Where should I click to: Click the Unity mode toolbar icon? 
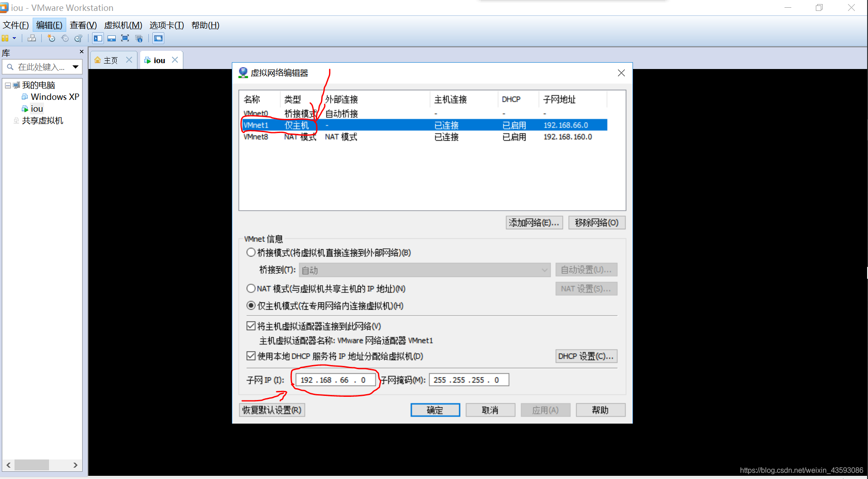[139, 39]
